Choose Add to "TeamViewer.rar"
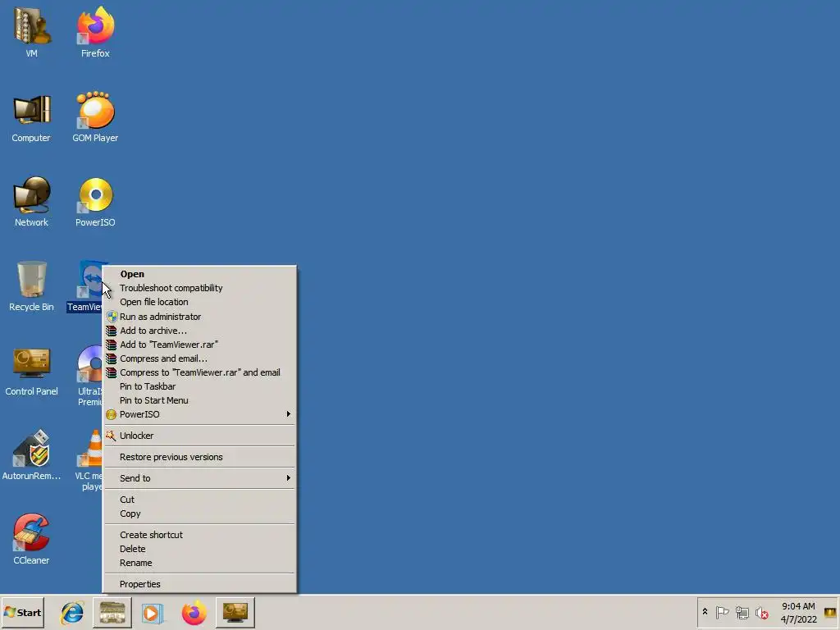The height and width of the screenshot is (630, 840). 199,345
